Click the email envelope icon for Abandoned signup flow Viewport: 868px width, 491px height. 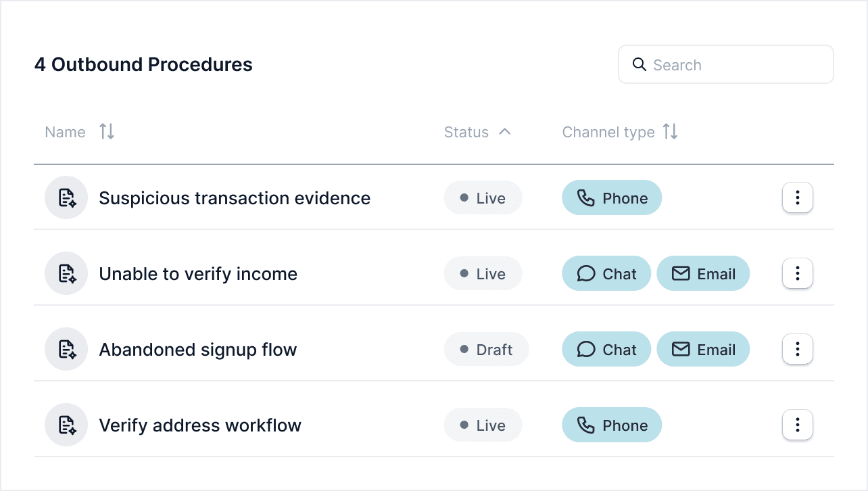tap(679, 349)
